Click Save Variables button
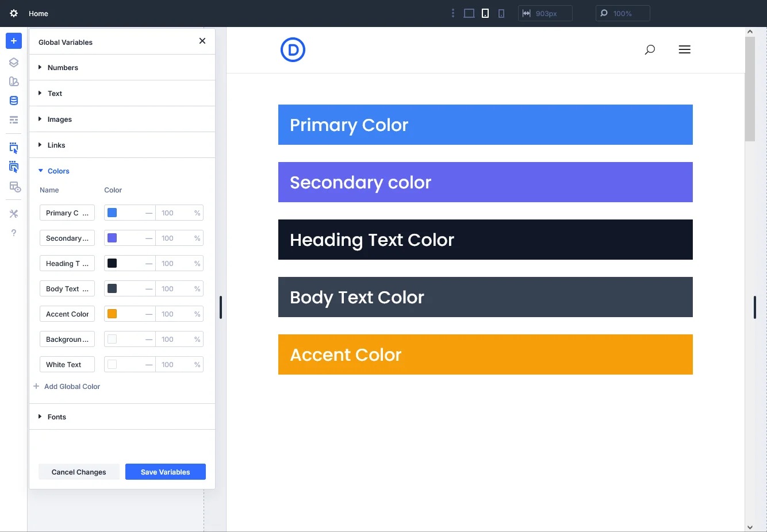This screenshot has height=532, width=767. (165, 472)
